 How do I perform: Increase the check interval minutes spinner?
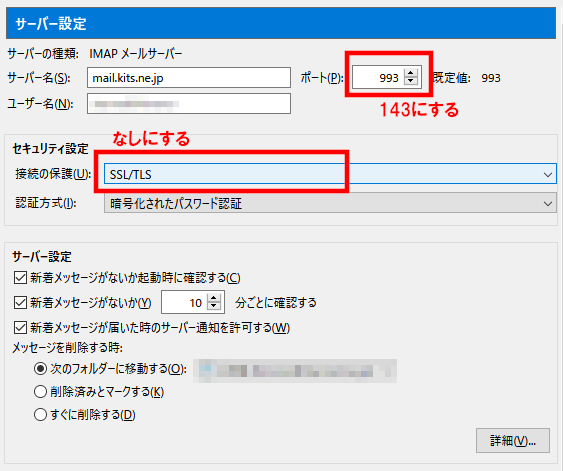214,298
